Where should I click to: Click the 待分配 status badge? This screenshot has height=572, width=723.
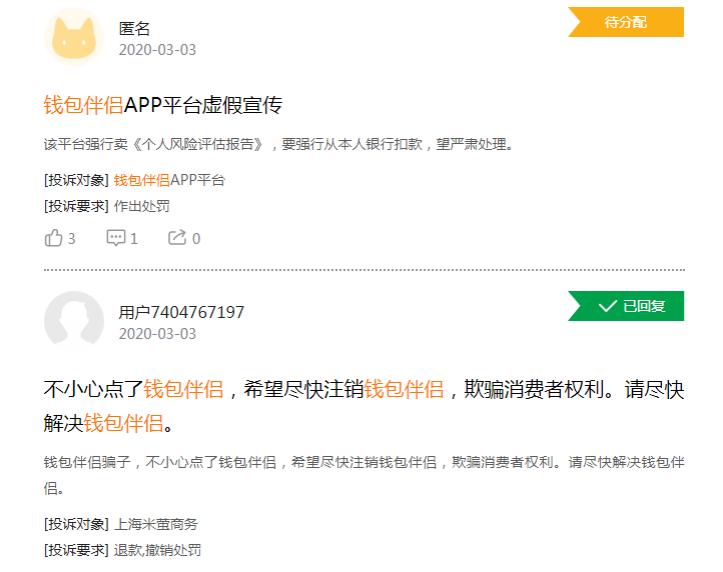point(626,22)
